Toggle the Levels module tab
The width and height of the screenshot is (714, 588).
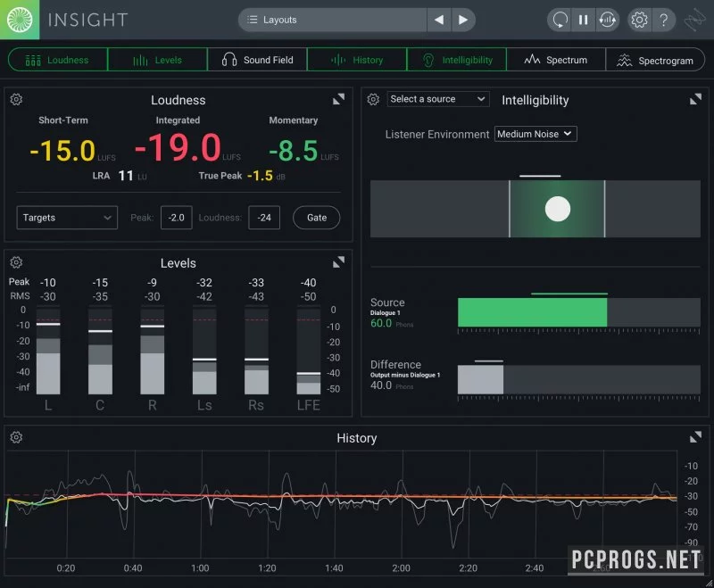(158, 60)
